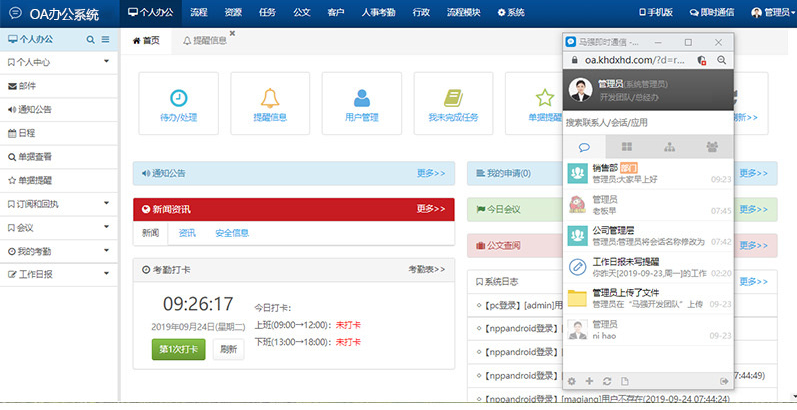Click the 刷新 button in attendance panel

tap(228, 350)
